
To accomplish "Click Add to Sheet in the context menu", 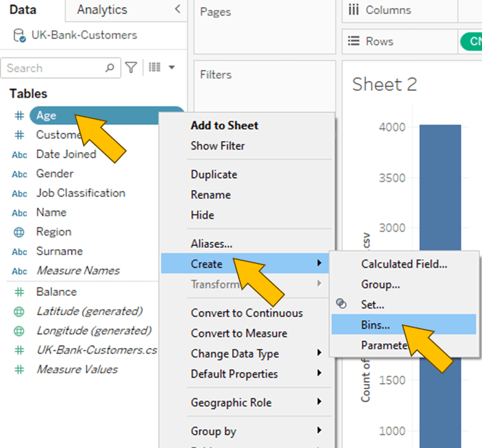I will point(224,125).
